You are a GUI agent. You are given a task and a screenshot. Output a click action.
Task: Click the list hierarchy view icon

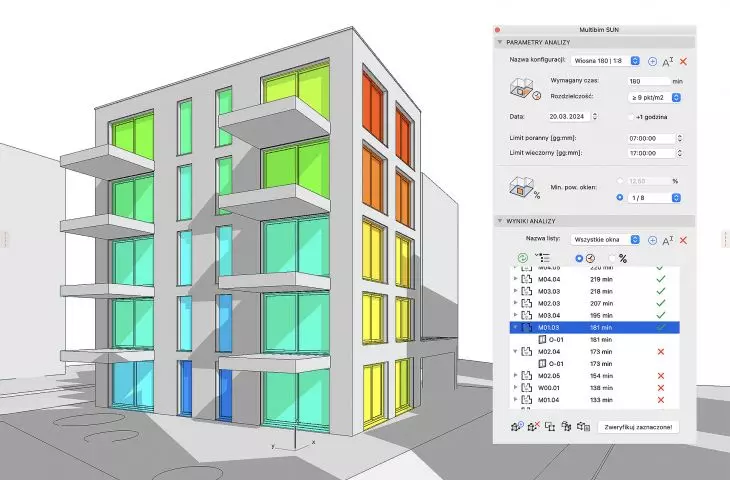542,257
